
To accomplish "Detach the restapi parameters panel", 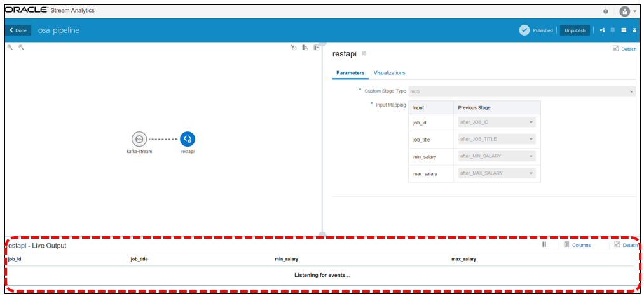I will tap(624, 49).
